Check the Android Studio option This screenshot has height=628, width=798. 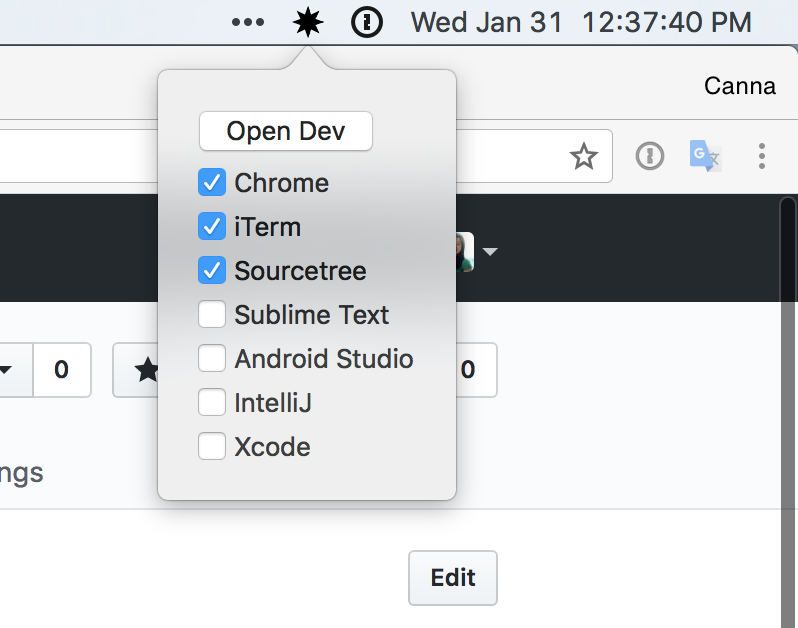212,359
